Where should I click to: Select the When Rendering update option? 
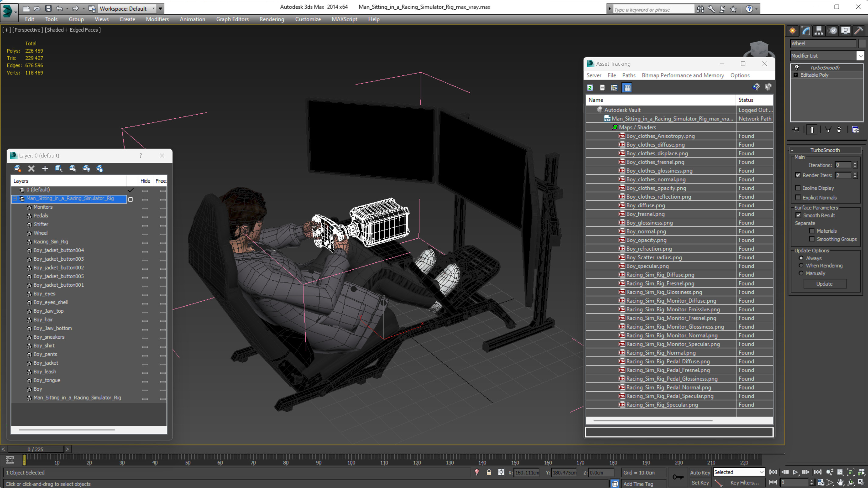click(x=801, y=265)
